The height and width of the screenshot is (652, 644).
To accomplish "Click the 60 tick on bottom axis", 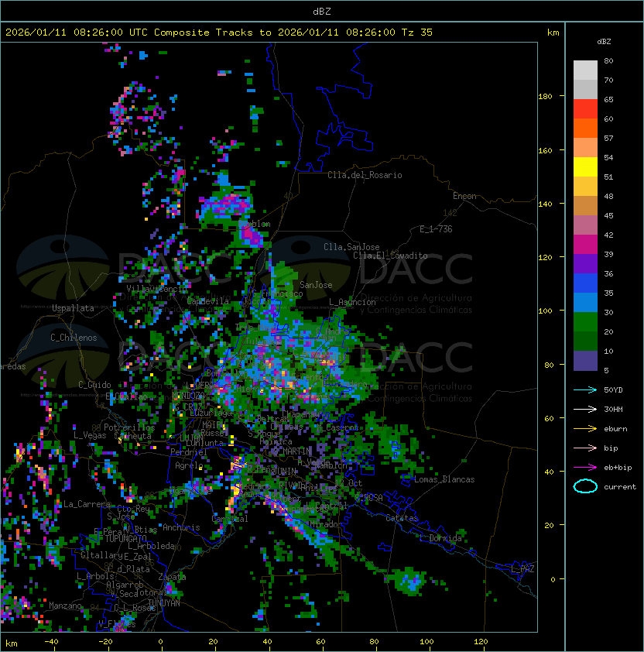I will point(320,642).
